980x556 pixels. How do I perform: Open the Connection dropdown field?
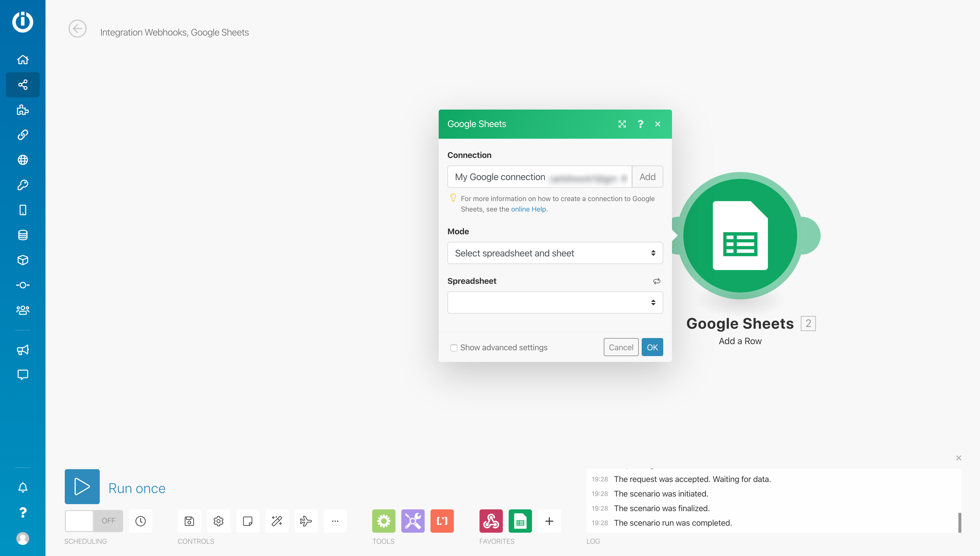540,177
